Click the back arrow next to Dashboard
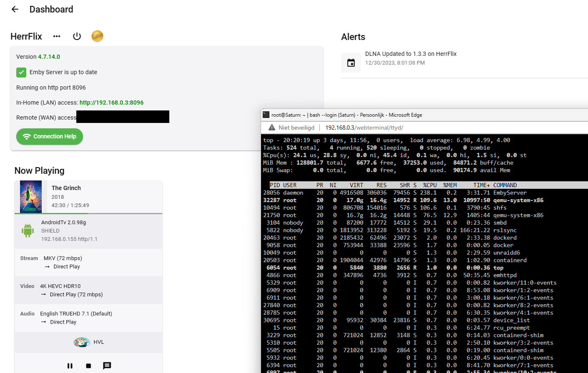The image size is (588, 373). 15,9
